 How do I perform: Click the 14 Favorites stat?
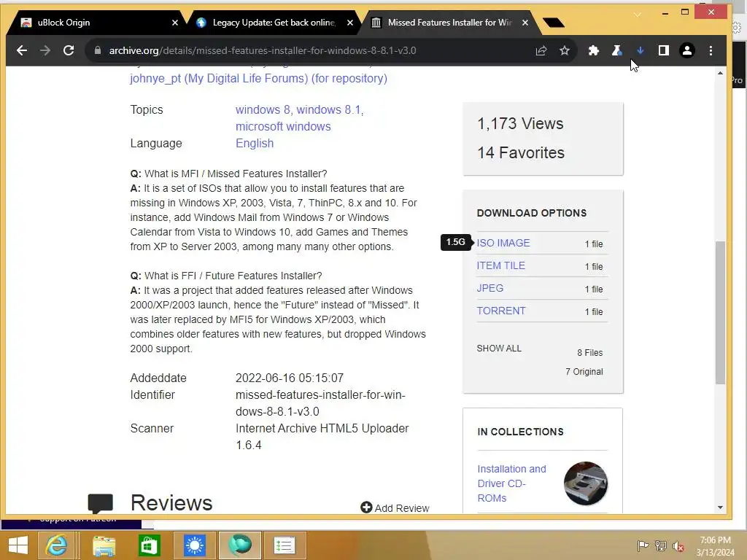(521, 153)
